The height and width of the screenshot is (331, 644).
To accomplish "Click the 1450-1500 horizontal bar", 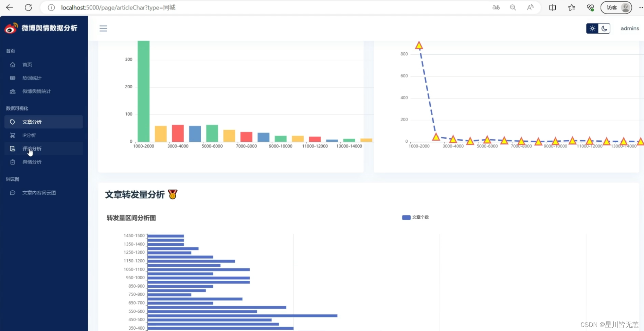I will pyautogui.click(x=166, y=236).
